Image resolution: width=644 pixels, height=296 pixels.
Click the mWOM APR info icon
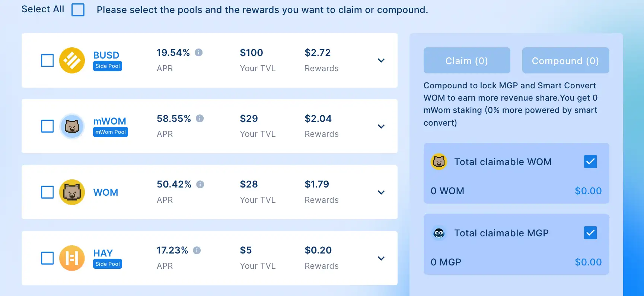(200, 119)
